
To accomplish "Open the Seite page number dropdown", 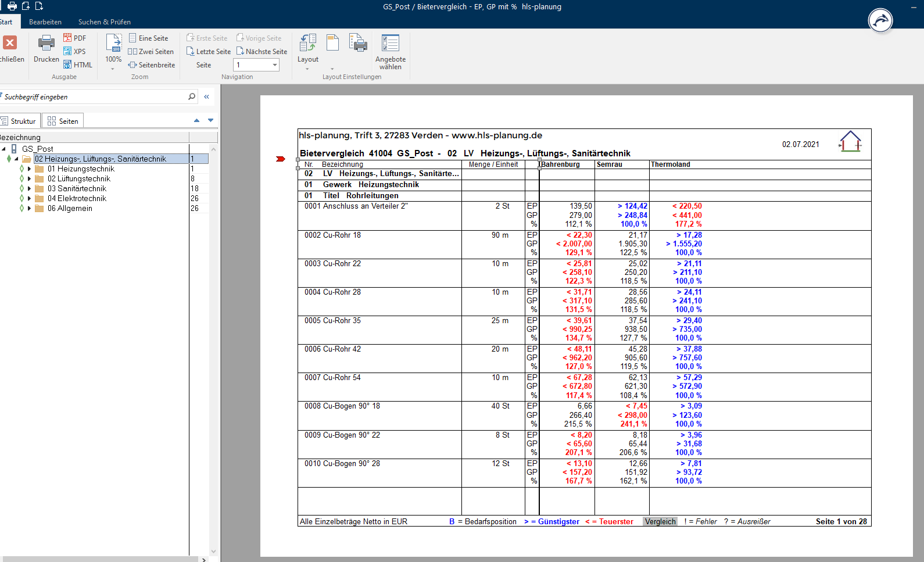I will [274, 65].
